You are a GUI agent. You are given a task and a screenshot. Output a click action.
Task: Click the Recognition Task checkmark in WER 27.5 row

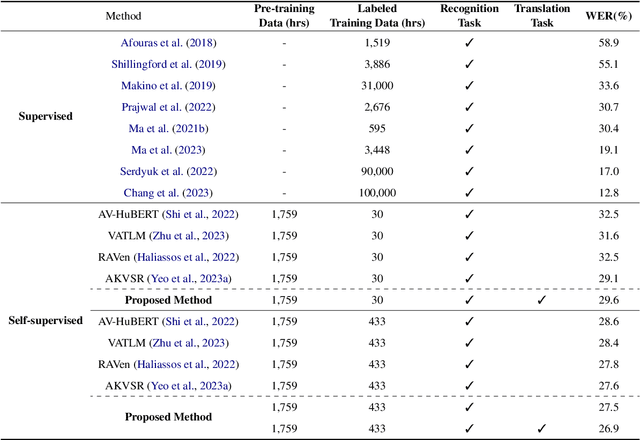[469, 408]
